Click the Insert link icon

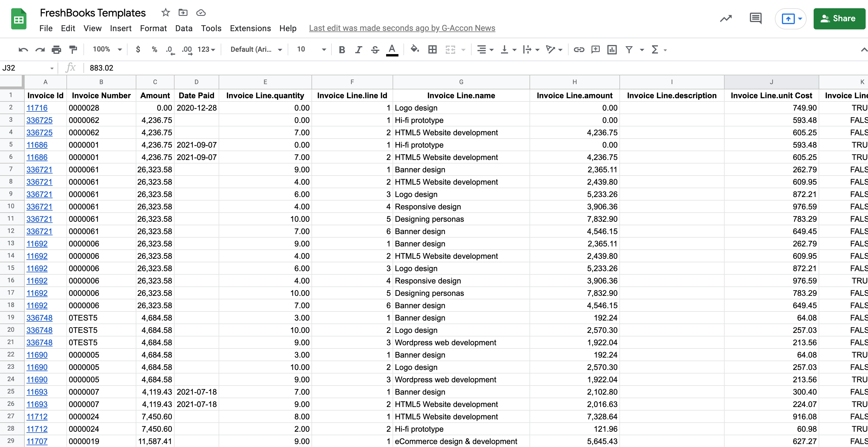579,50
